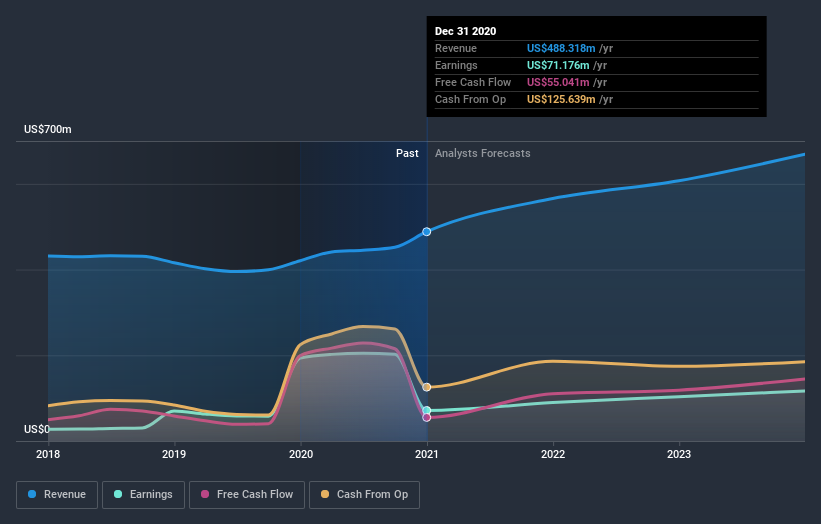The image size is (821, 524).
Task: Click the US$700m y-axis label
Action: coord(48,129)
